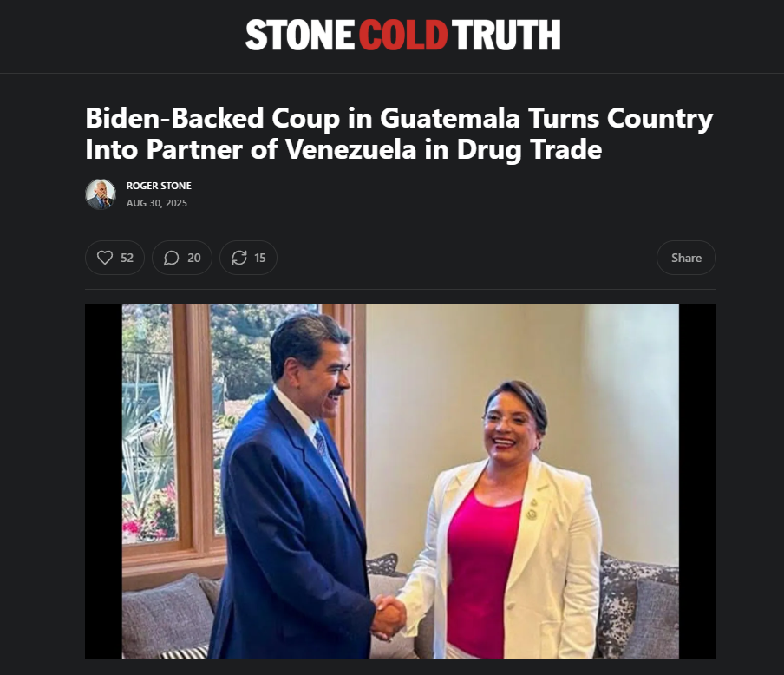
Task: Click the red COLD word in the logo
Action: click(403, 35)
